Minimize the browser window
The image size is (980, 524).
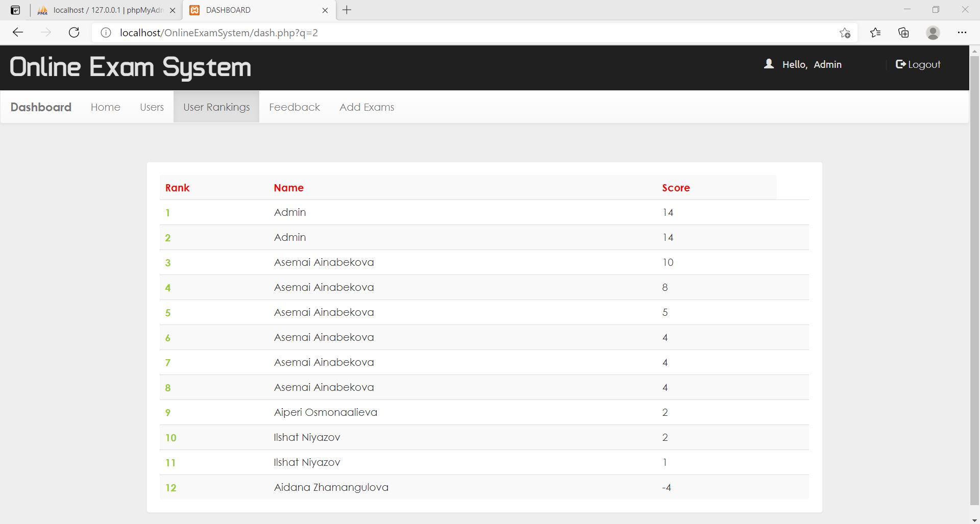pyautogui.click(x=907, y=10)
